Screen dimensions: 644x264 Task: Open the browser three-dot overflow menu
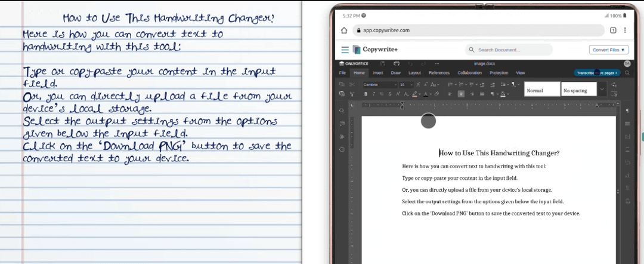[625, 30]
